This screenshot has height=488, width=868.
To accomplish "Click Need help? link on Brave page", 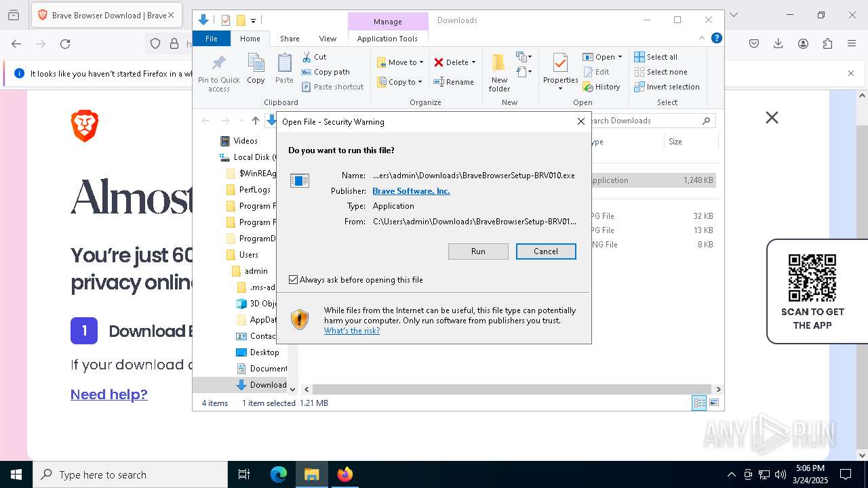I will (x=109, y=394).
